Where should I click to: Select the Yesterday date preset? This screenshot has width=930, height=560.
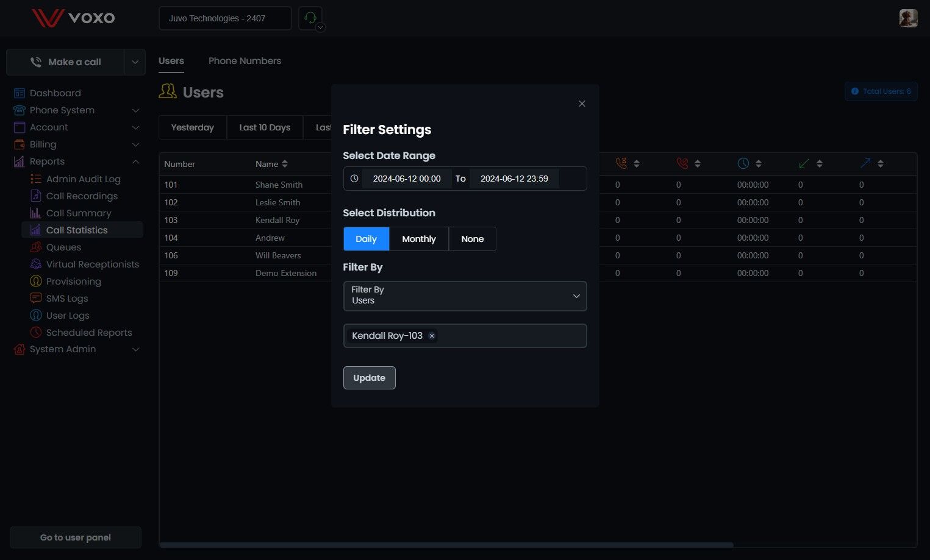click(193, 127)
